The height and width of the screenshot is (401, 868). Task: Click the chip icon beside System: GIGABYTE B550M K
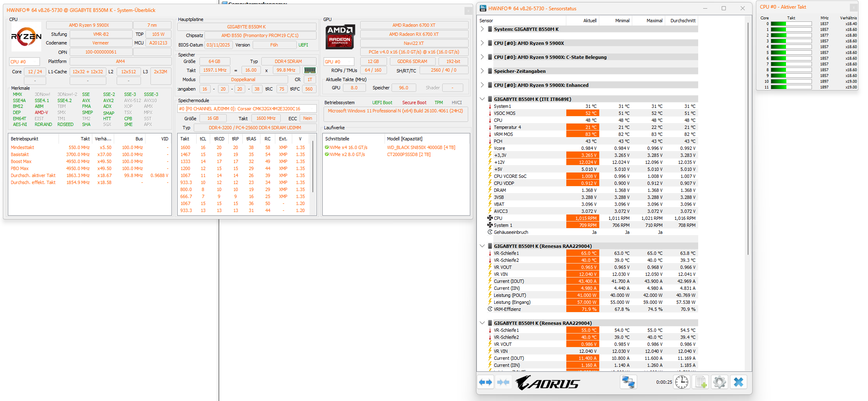[490, 29]
